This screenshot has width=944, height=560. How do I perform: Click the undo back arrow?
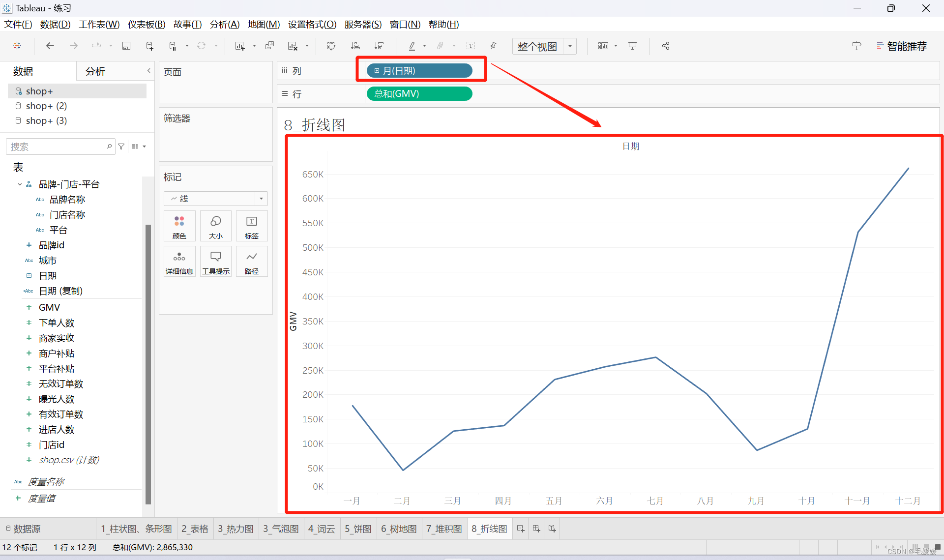50,46
